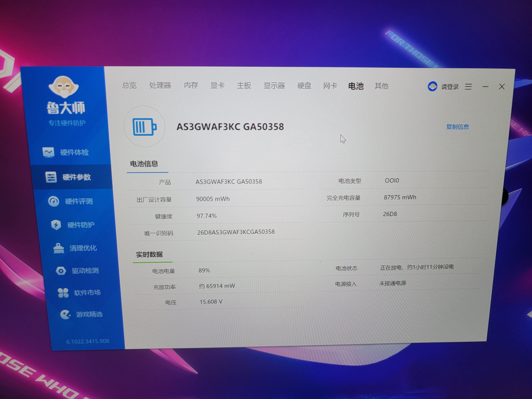Click the 产品 value AS3GWAF3KC GA50358

[x=229, y=182]
